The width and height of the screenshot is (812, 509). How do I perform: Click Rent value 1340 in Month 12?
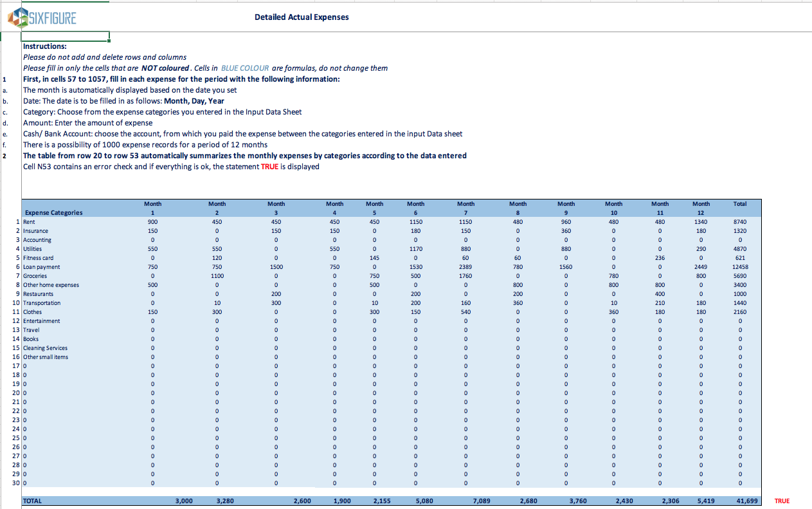pyautogui.click(x=701, y=222)
